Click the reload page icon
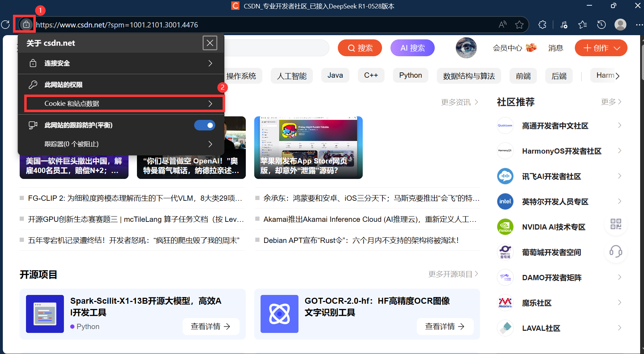The image size is (644, 354). click(5, 25)
